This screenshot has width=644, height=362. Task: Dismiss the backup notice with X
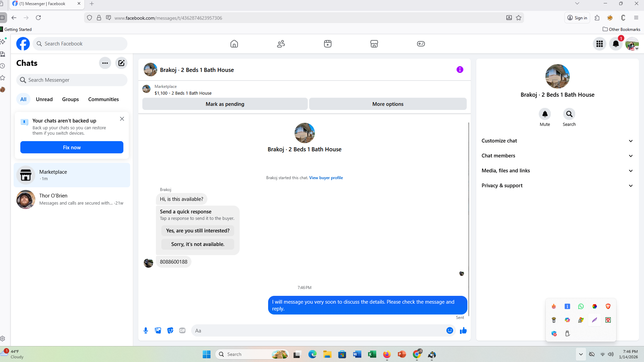coord(122,119)
